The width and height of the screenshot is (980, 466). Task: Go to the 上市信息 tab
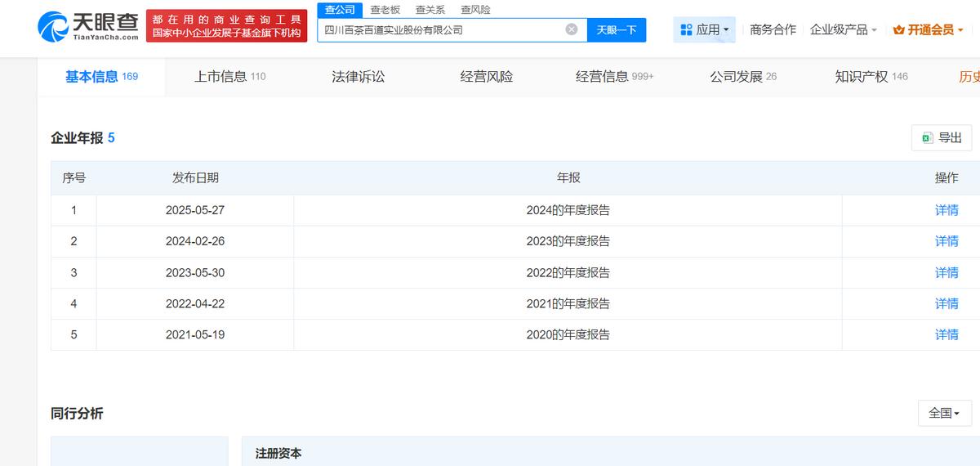click(229, 77)
